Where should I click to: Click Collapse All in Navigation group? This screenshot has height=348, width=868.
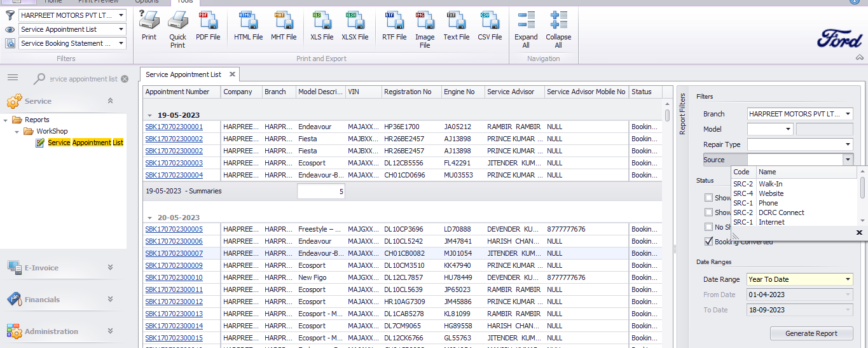click(x=558, y=30)
